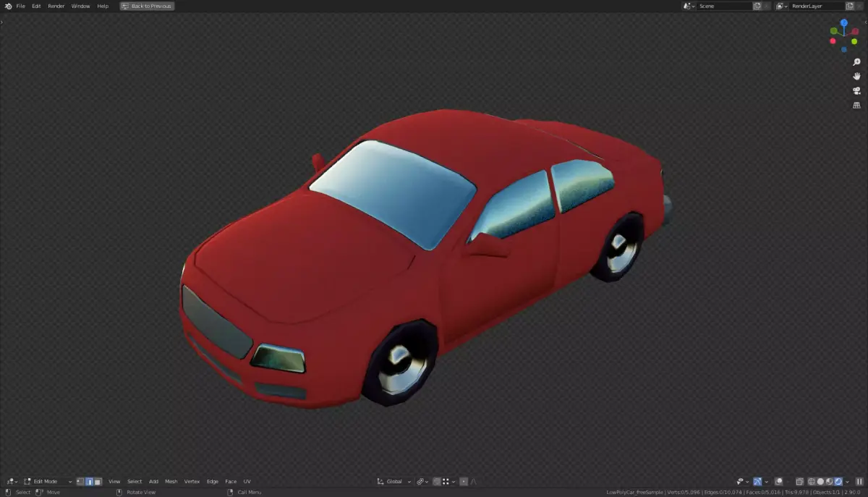Click the snapping magnet icon in header

pyautogui.click(x=420, y=481)
